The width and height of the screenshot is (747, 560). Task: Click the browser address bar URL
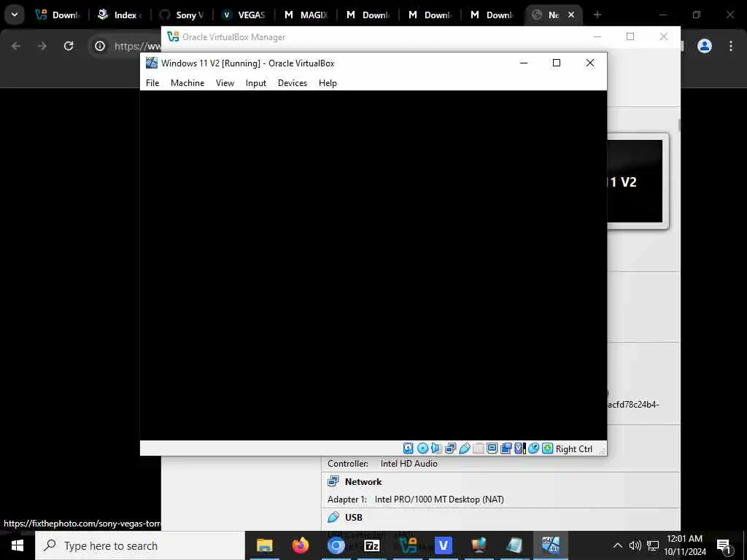[138, 46]
